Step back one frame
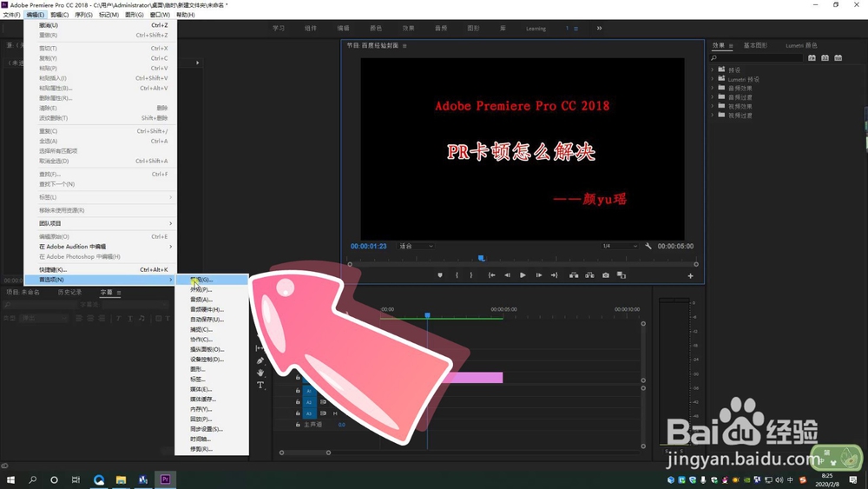 click(x=507, y=275)
